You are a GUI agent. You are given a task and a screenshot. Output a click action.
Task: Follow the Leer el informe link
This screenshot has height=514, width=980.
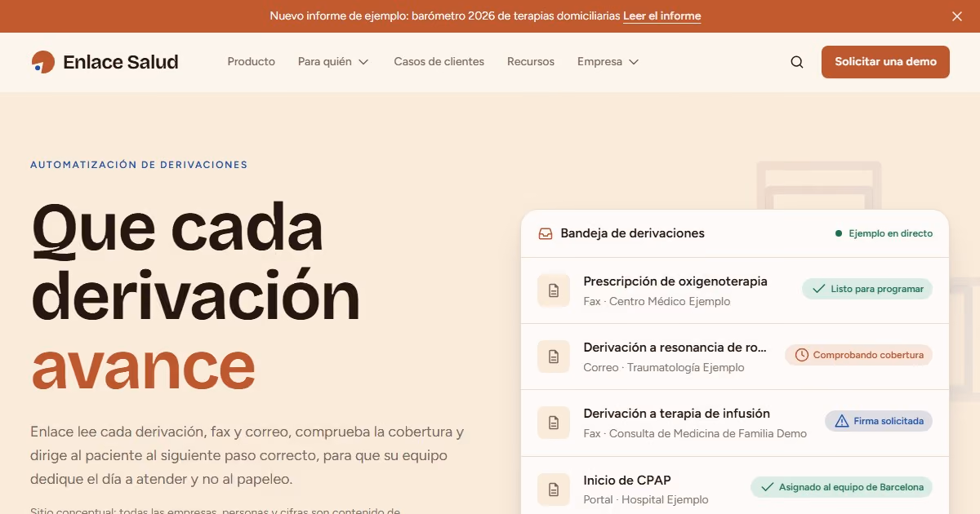click(x=661, y=16)
